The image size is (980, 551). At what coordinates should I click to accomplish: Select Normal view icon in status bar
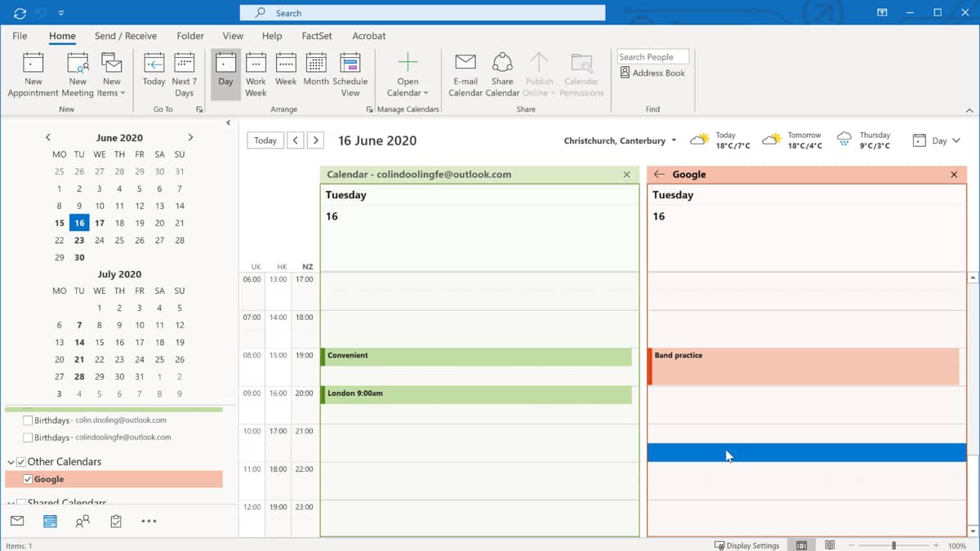pos(802,545)
